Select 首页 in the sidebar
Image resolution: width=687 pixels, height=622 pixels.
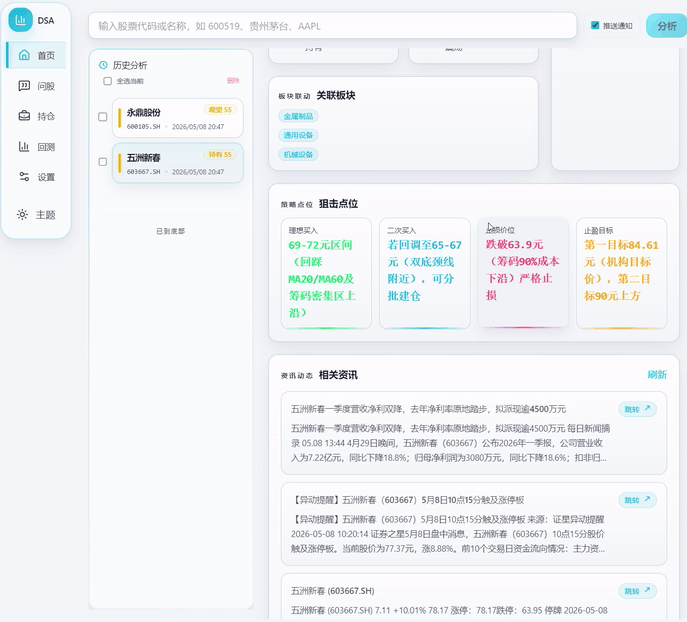coord(37,55)
